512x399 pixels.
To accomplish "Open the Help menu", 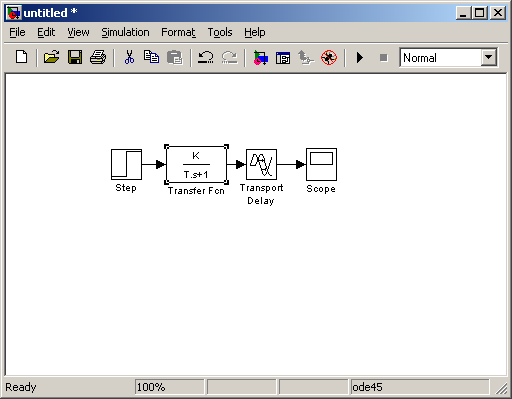I will coord(255,32).
